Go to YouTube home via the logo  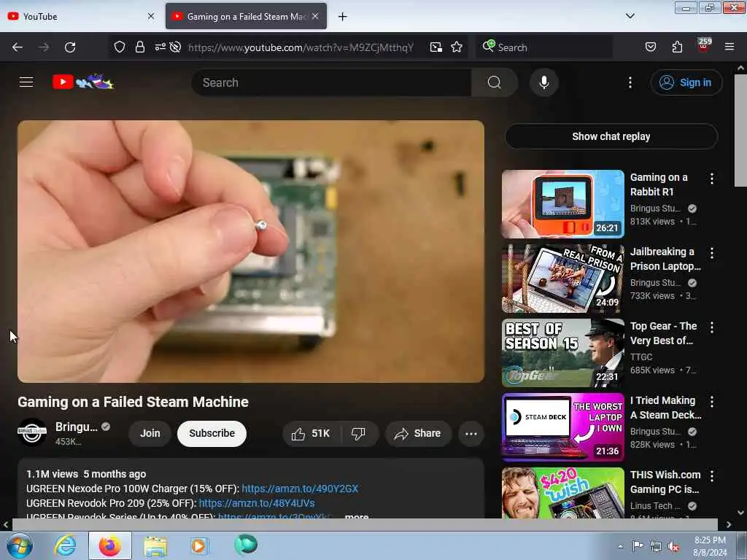tap(83, 82)
